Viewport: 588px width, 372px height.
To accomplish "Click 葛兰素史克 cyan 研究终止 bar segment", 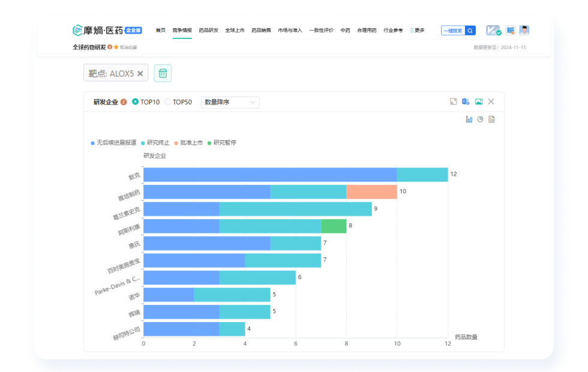I will click(295, 209).
